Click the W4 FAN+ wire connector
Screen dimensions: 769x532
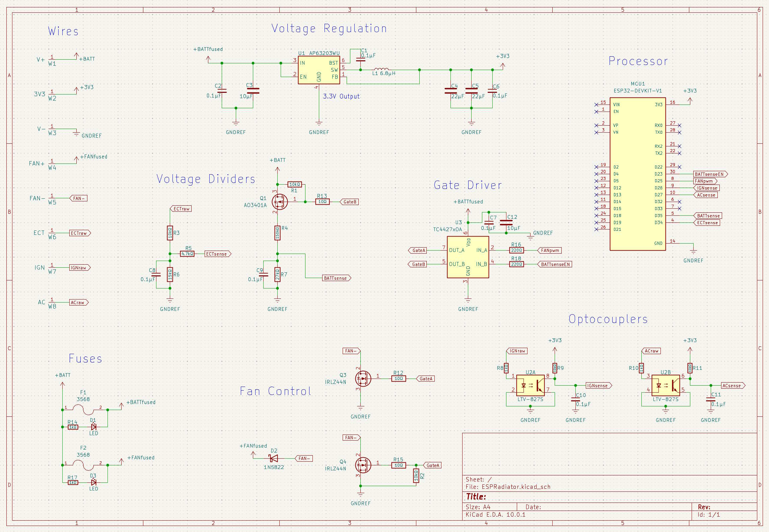(52, 164)
